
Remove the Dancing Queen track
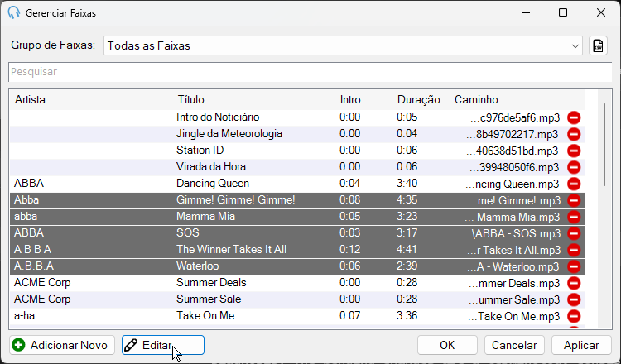click(x=574, y=184)
